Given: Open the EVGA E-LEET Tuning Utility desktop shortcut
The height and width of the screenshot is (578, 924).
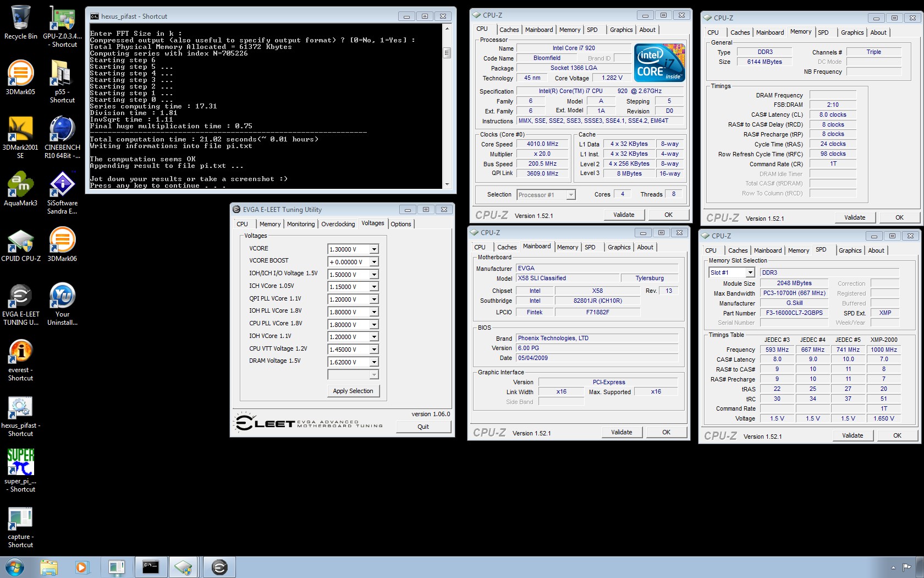Looking at the screenshot, I should [20, 304].
